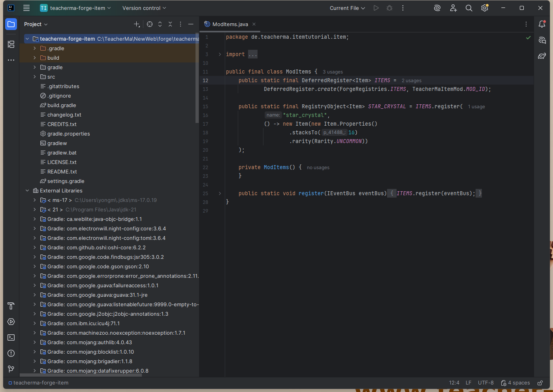
Task: Open Version control dropdown
Action: 144,8
